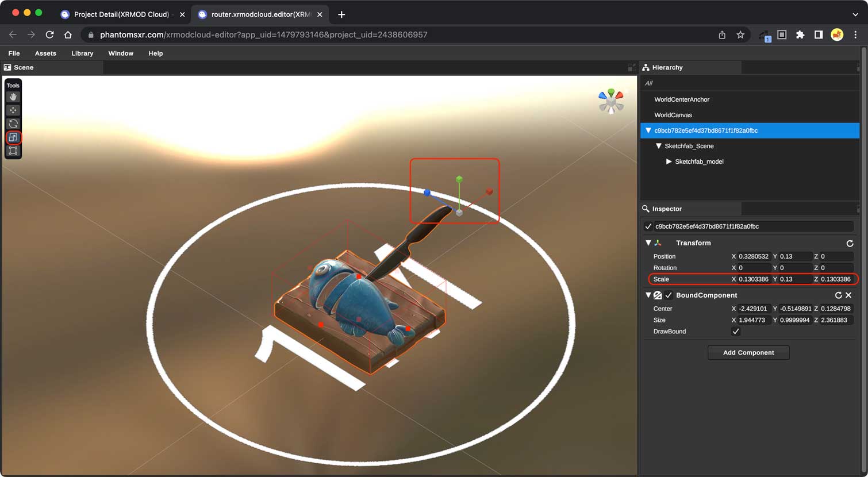This screenshot has width=868, height=477.
Task: Open Chrome three-dot menu
Action: [x=855, y=34]
